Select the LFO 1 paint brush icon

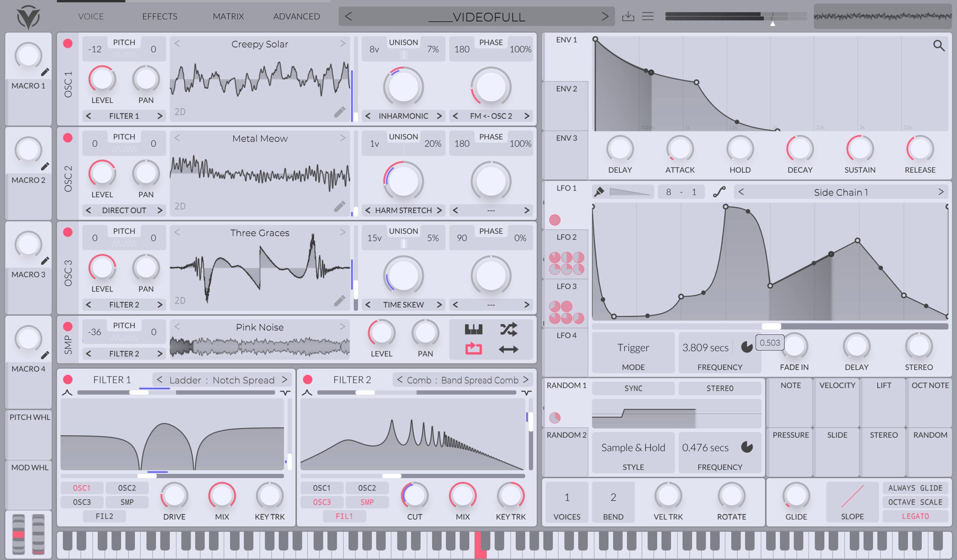[599, 192]
